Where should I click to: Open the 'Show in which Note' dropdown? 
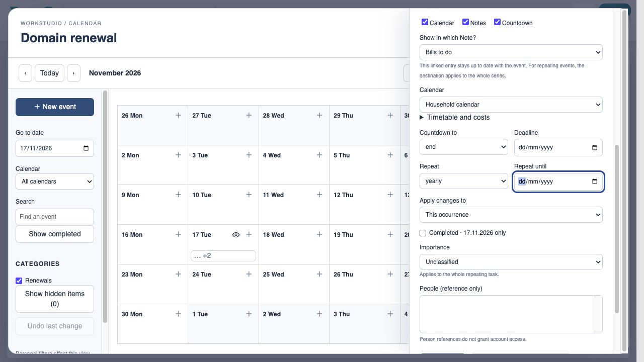511,52
